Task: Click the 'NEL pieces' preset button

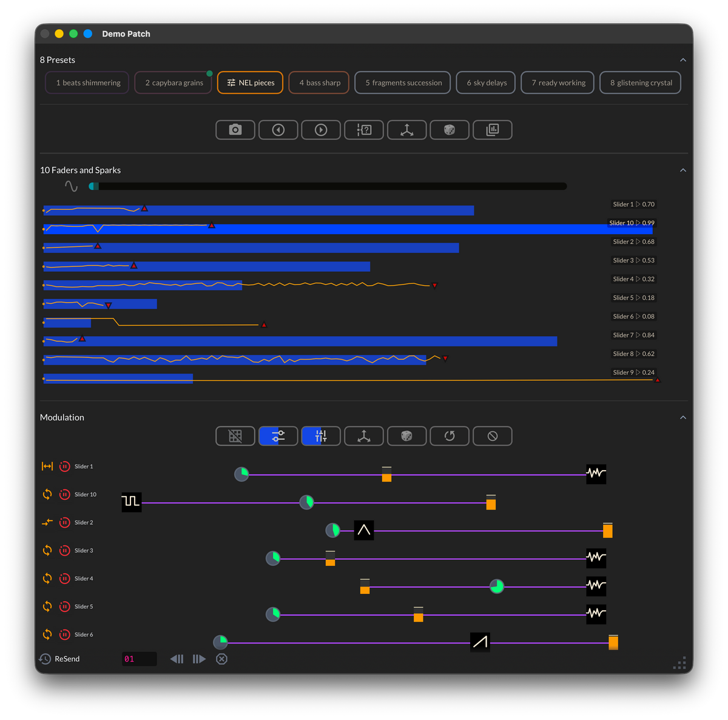Action: pyautogui.click(x=251, y=82)
